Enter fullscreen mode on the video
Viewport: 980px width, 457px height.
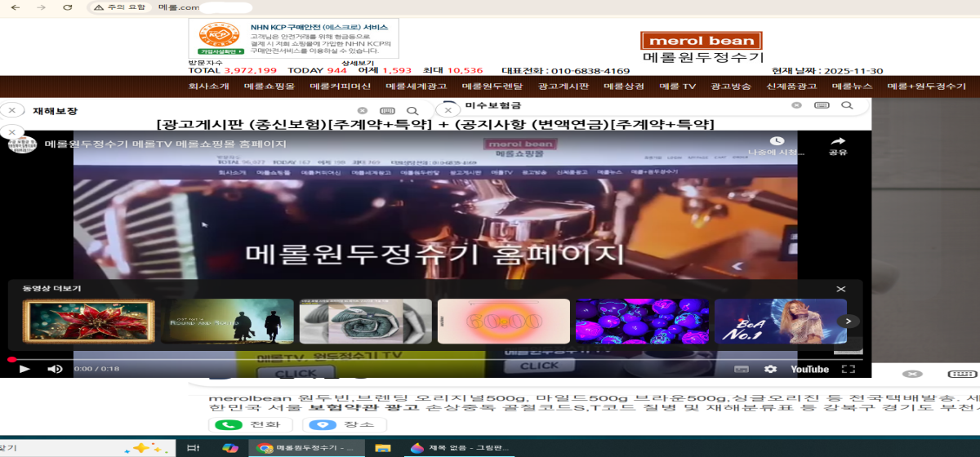pos(848,369)
